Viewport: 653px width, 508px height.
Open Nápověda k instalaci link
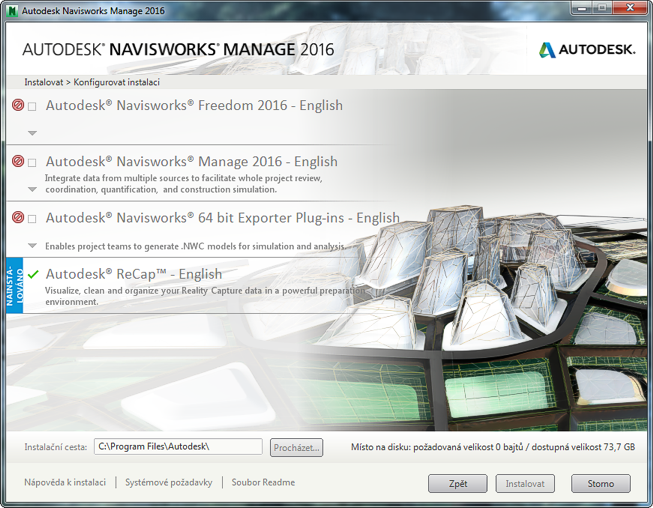pos(65,482)
